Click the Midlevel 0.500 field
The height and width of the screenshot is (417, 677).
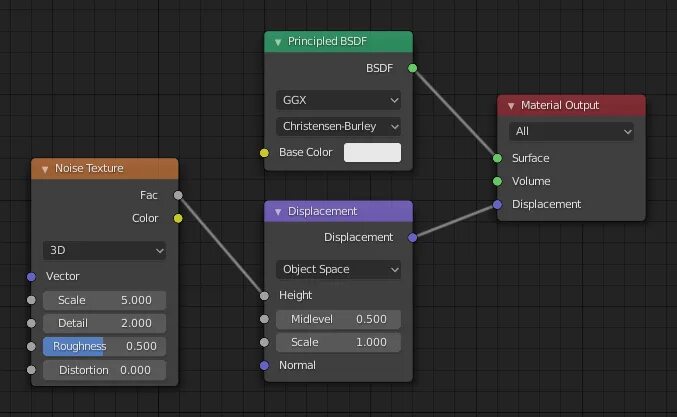pos(338,319)
